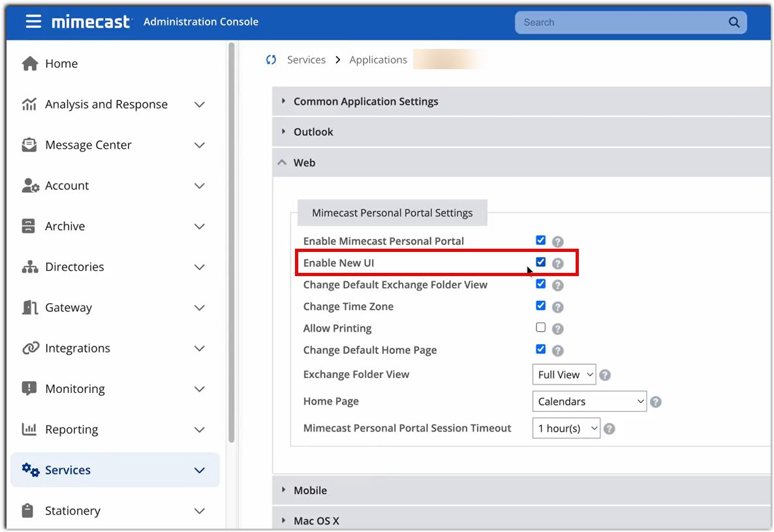Image resolution: width=774 pixels, height=532 pixels.
Task: Uncheck the Enable New UI checkbox
Action: (540, 262)
